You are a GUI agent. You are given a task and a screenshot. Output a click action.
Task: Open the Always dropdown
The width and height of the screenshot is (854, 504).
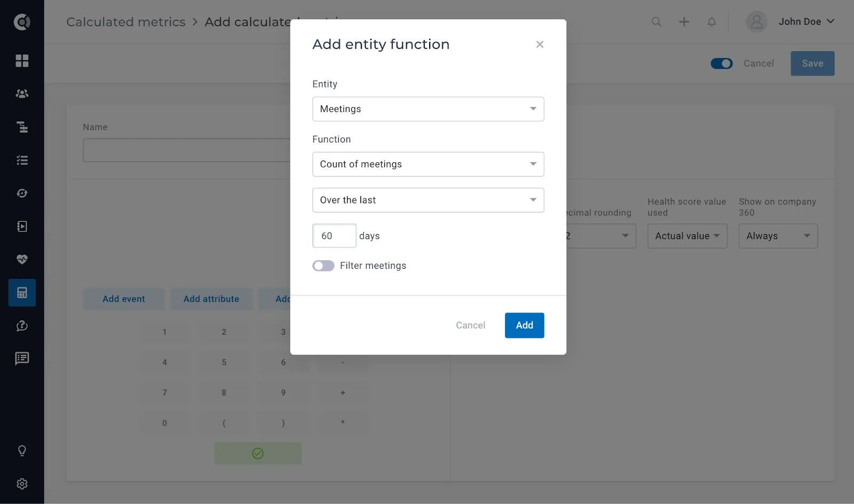(x=778, y=236)
